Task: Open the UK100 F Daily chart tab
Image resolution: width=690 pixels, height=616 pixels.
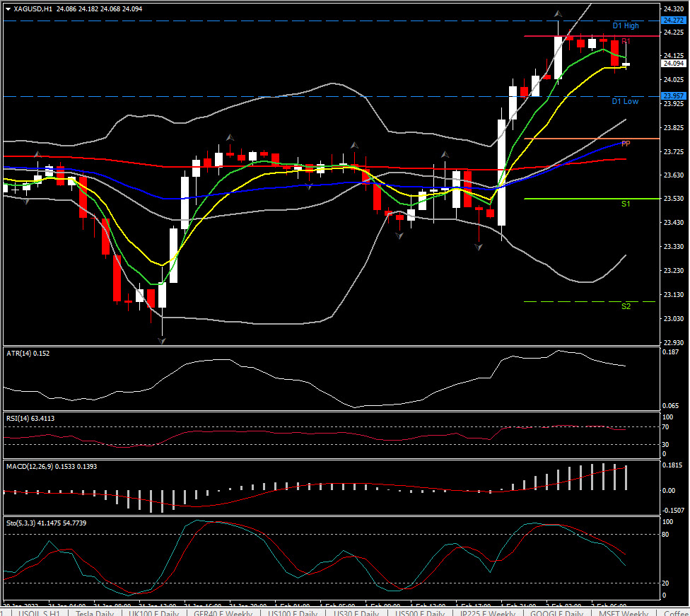Action: [155, 612]
